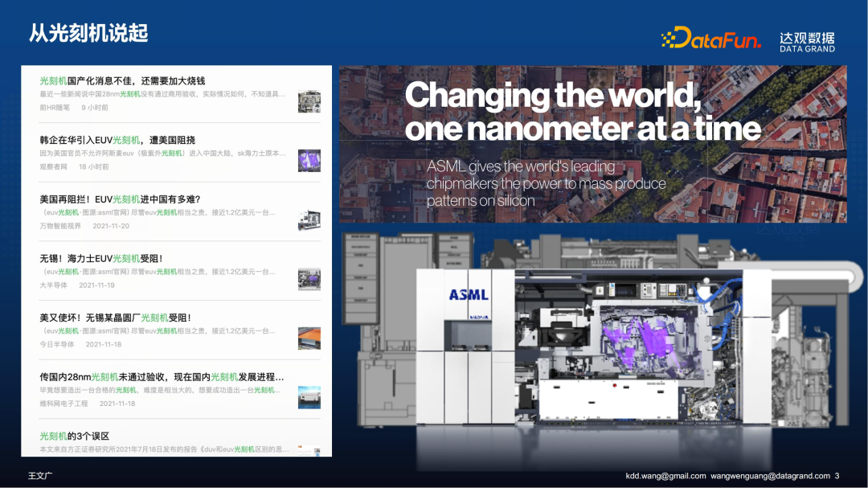
Task: Click thumbnail beside '无锡！海力士EUV光刻机受阻' article
Action: pyautogui.click(x=309, y=279)
